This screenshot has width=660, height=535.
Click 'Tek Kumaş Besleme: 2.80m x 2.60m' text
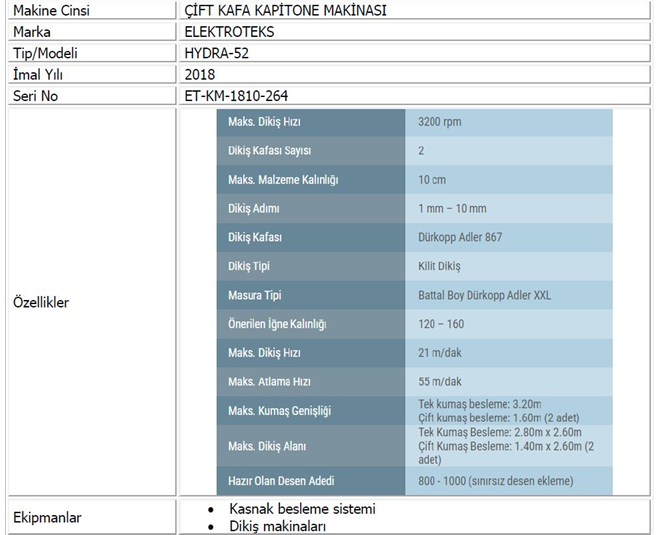point(500,432)
